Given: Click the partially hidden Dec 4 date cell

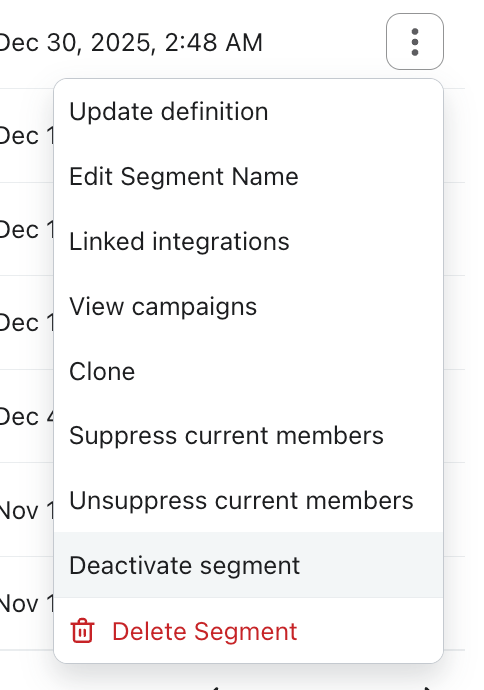Looking at the screenshot, I should click(26, 417).
